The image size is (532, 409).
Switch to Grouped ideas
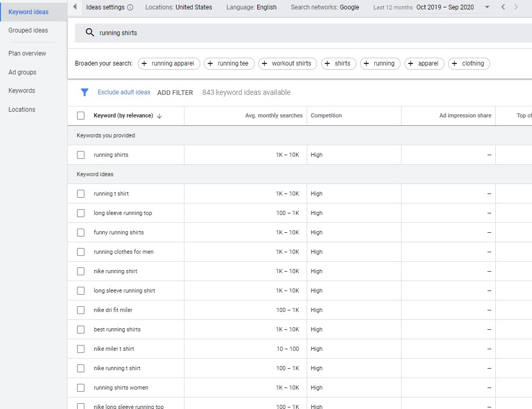pyautogui.click(x=28, y=30)
